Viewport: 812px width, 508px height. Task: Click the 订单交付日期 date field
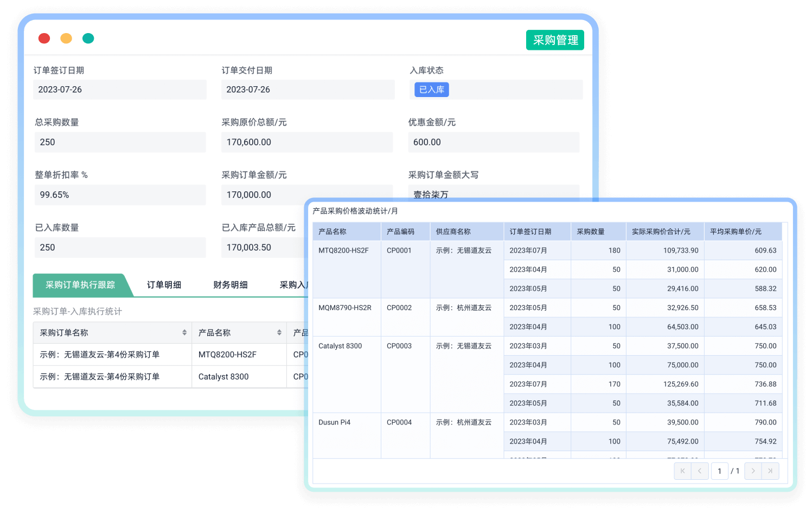coord(307,89)
